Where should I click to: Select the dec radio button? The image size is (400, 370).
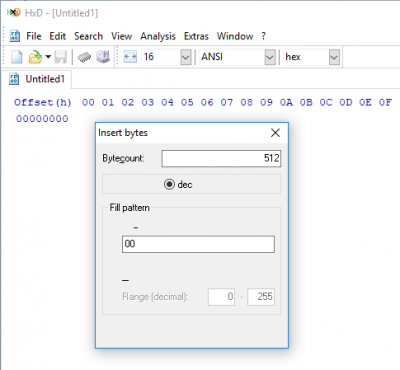point(169,184)
